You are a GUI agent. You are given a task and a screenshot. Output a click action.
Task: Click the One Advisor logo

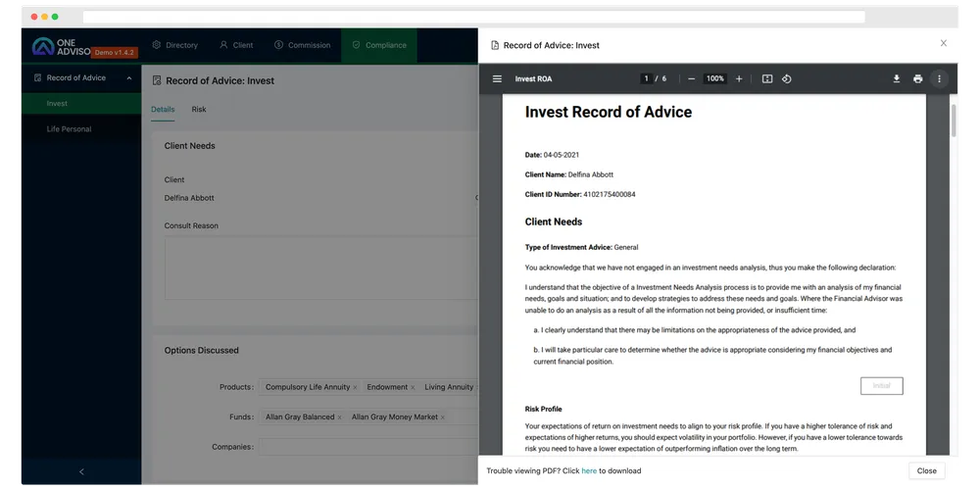click(x=62, y=46)
